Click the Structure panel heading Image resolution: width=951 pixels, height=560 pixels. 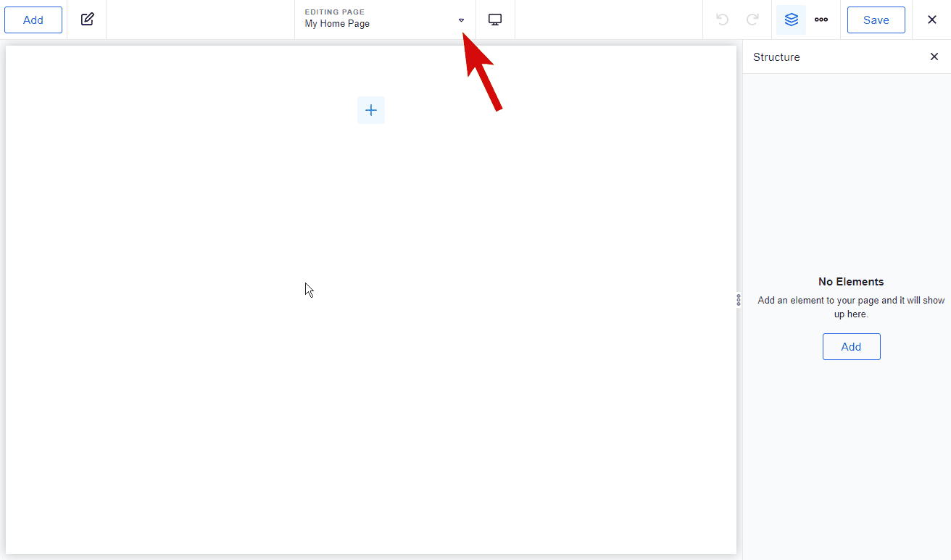[776, 57]
